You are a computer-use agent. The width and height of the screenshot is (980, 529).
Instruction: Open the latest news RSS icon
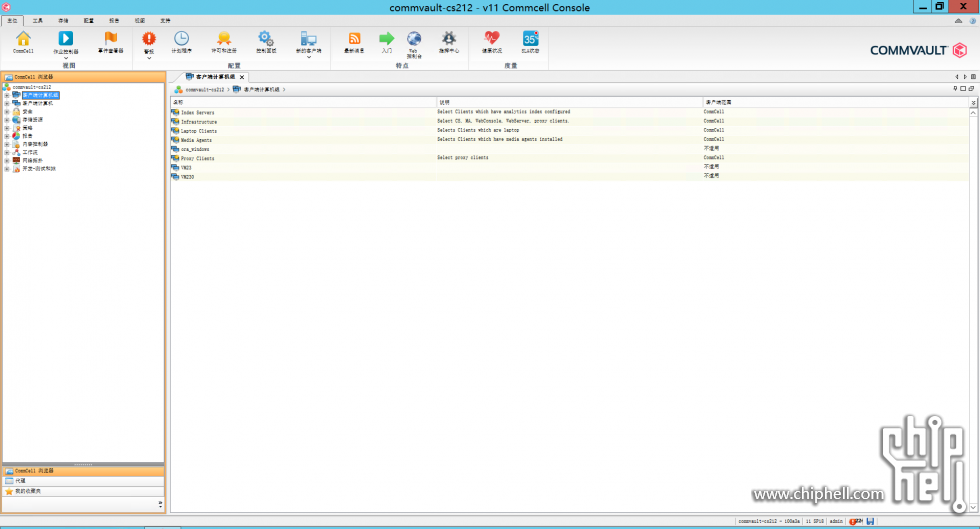point(354,39)
